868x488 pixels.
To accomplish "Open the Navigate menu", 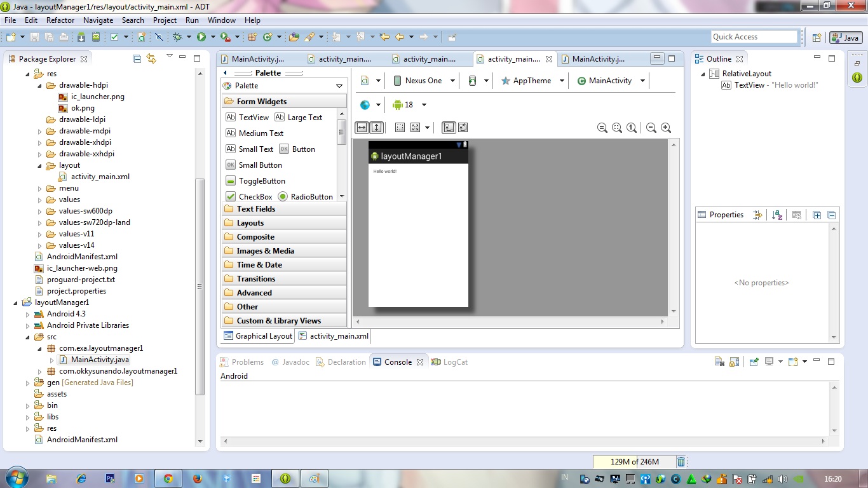I will coord(98,20).
